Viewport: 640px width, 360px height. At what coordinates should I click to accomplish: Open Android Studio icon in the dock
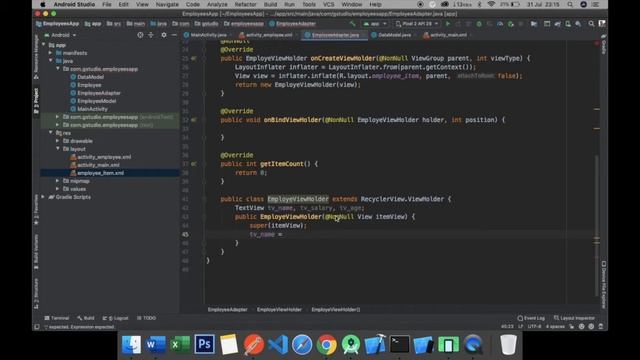tap(351, 344)
